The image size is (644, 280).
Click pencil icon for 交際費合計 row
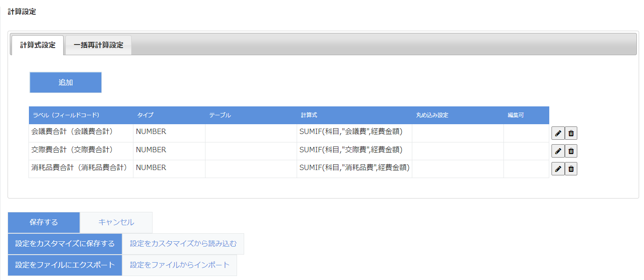558,151
